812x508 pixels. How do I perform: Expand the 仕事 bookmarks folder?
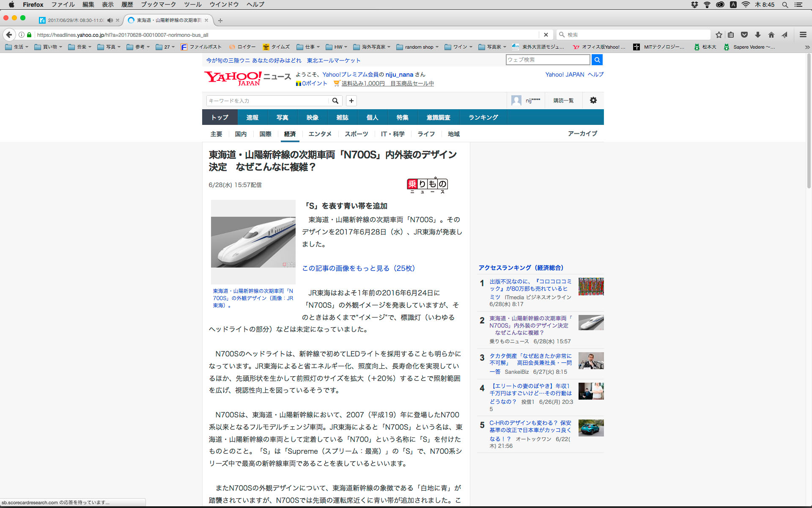308,47
